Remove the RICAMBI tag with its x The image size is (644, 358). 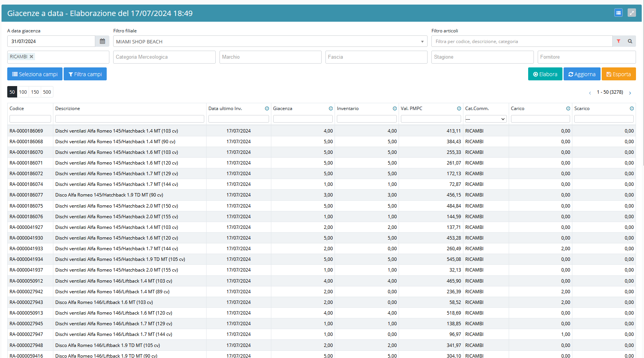coord(32,56)
